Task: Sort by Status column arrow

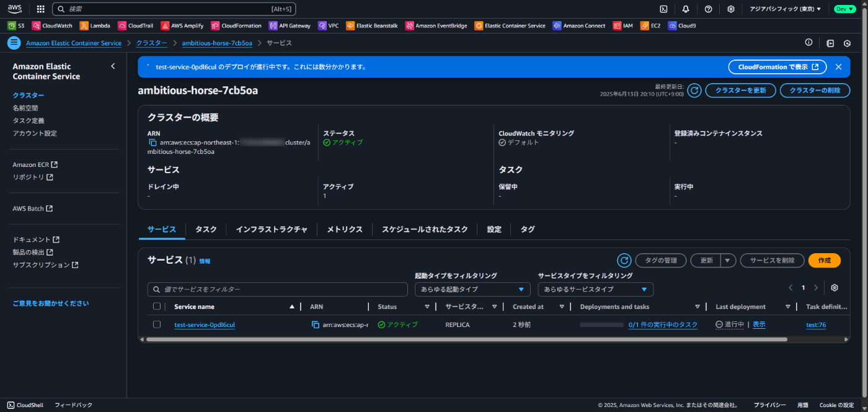Action: pyautogui.click(x=427, y=307)
